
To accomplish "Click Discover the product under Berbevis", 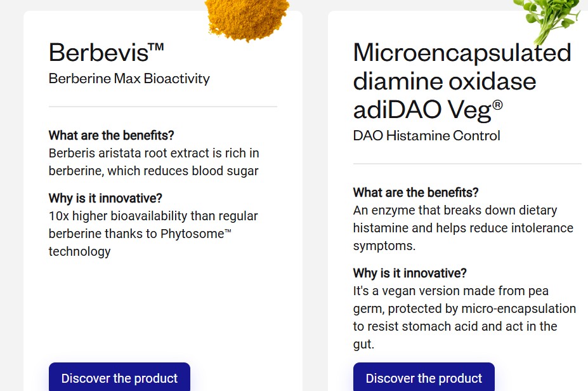I will point(119,378).
